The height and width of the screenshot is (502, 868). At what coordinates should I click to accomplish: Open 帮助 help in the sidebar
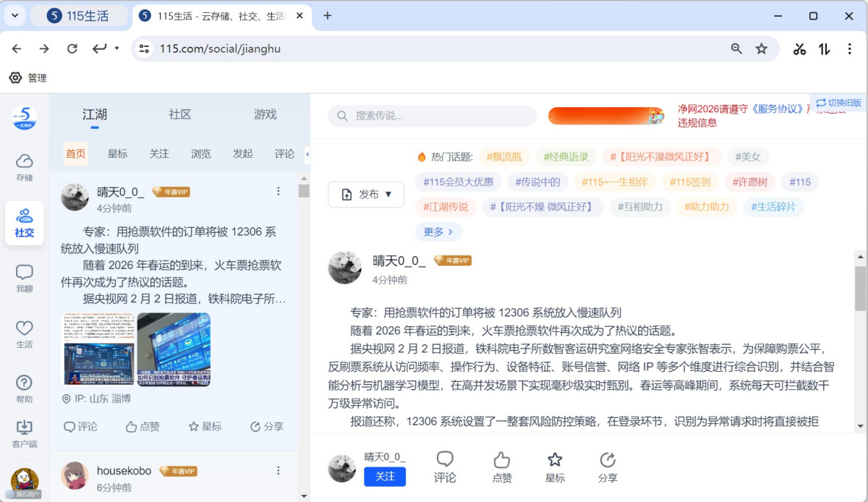(x=24, y=388)
